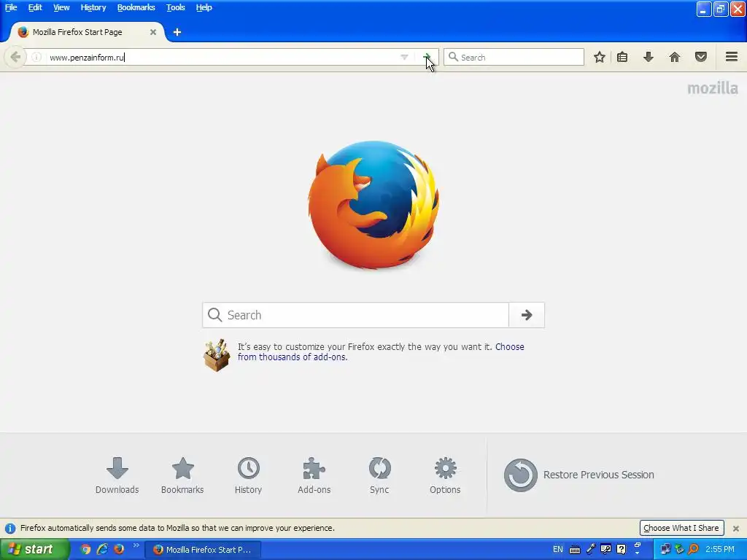Open the Tools menu

pos(175,7)
